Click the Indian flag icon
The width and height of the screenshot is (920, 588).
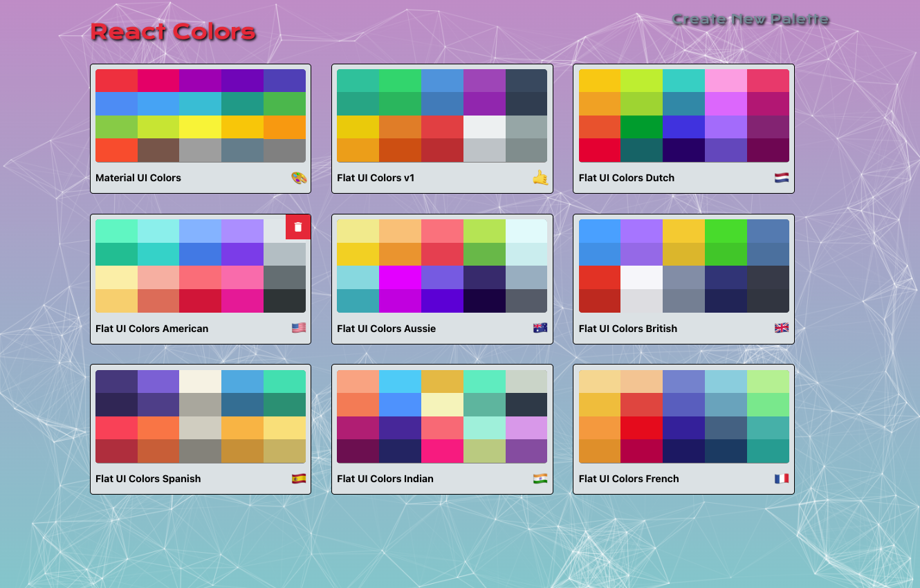pos(540,478)
